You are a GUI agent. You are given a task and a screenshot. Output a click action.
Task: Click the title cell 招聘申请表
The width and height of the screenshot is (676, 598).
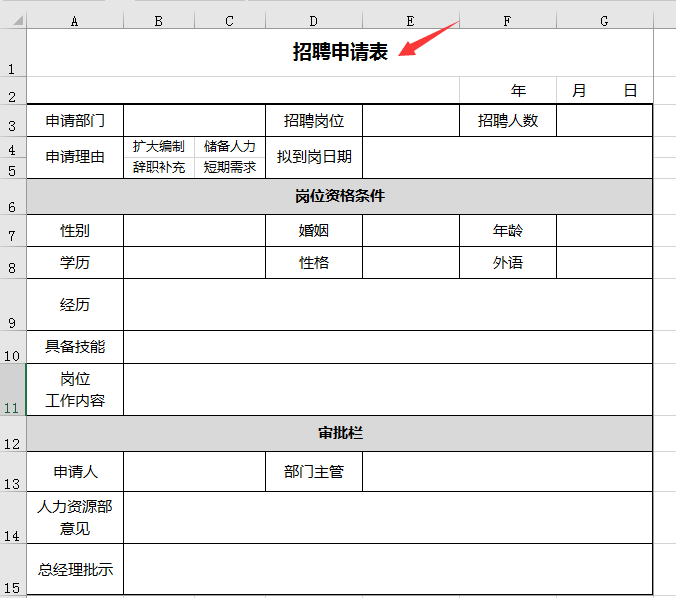point(340,53)
